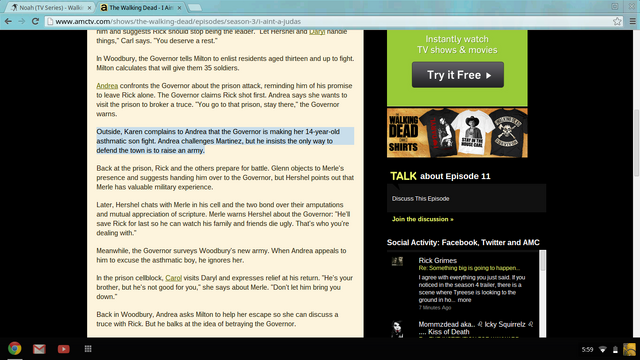Go back using the browser back arrow
640x360 pixels.
point(8,21)
